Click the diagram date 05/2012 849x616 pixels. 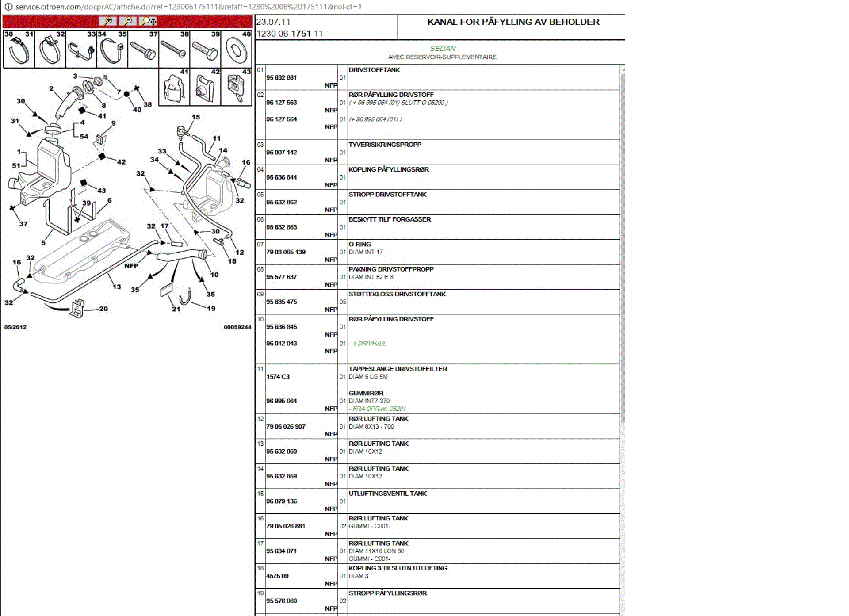pyautogui.click(x=15, y=327)
